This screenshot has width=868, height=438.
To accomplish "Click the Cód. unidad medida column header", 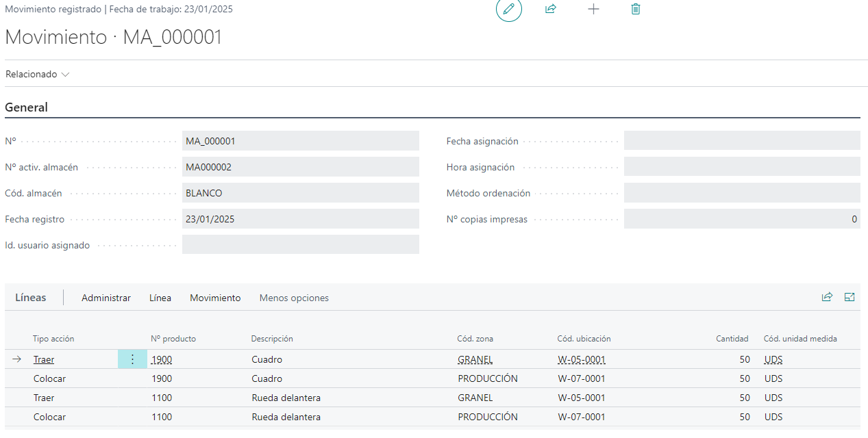I will [800, 339].
